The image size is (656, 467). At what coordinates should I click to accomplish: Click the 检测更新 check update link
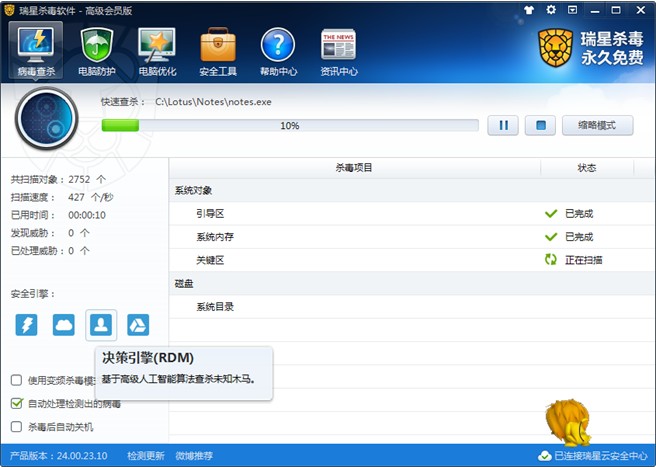tap(145, 456)
